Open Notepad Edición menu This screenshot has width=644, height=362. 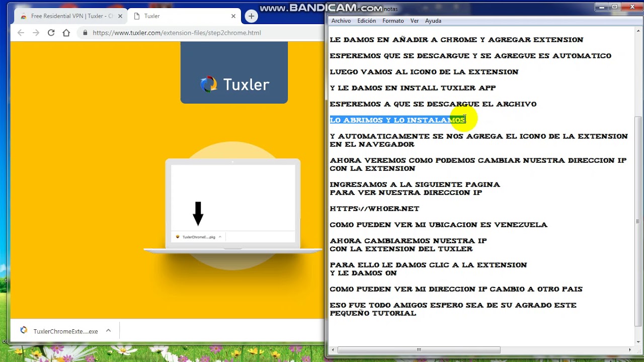366,21
